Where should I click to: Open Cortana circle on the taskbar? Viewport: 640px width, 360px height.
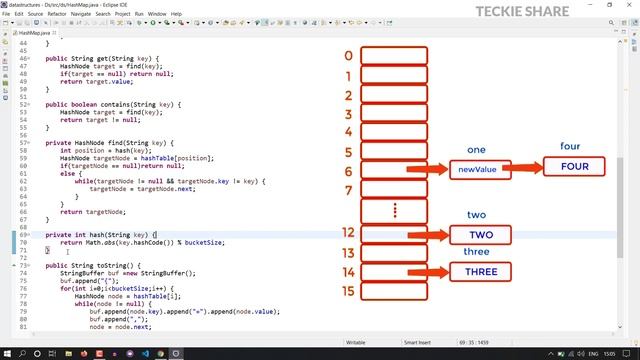coord(37,353)
